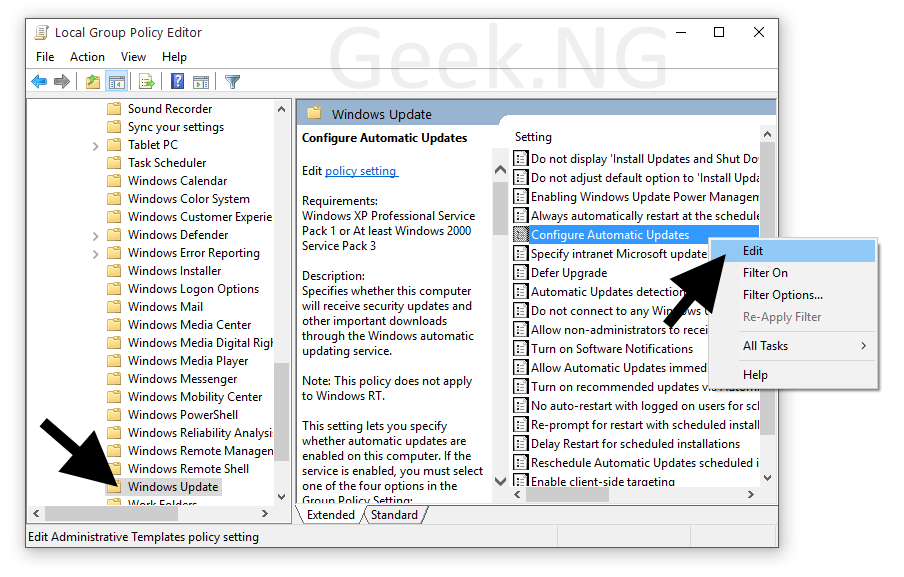Click the Filter funnel toolbar icon

pos(232,82)
